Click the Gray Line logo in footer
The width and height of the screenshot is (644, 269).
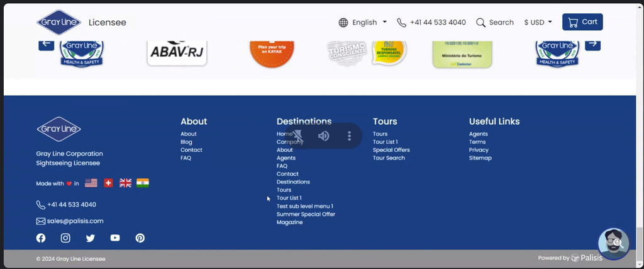[x=58, y=129]
